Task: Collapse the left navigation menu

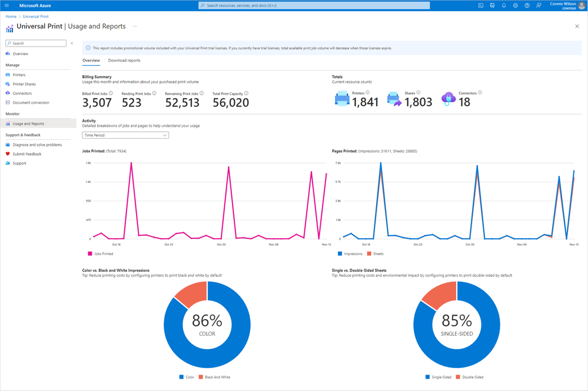Action: [x=72, y=43]
